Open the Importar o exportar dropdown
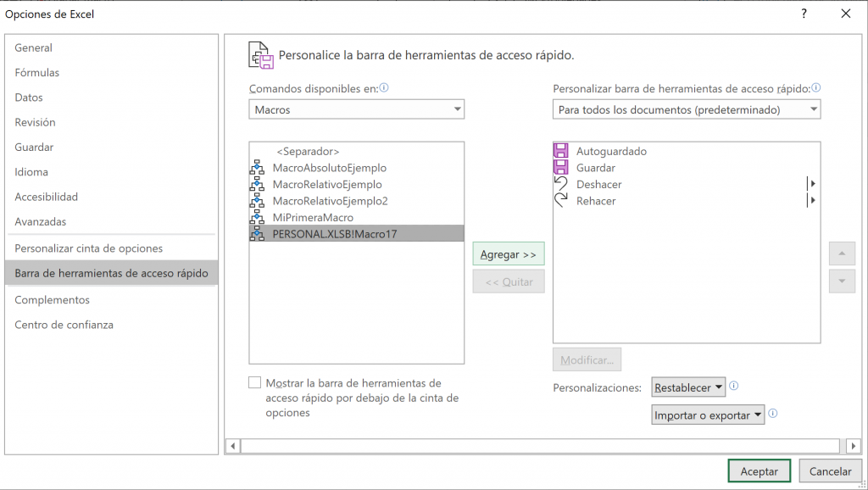 point(708,415)
